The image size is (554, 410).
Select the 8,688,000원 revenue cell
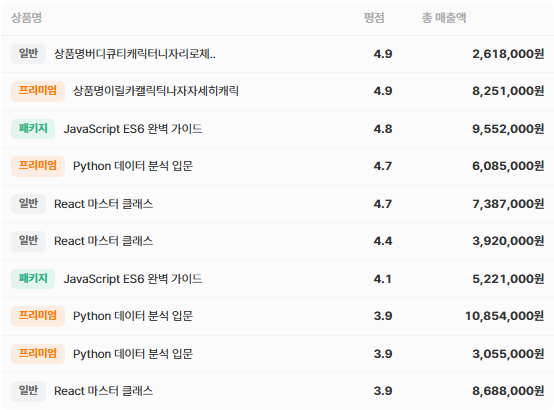point(508,391)
